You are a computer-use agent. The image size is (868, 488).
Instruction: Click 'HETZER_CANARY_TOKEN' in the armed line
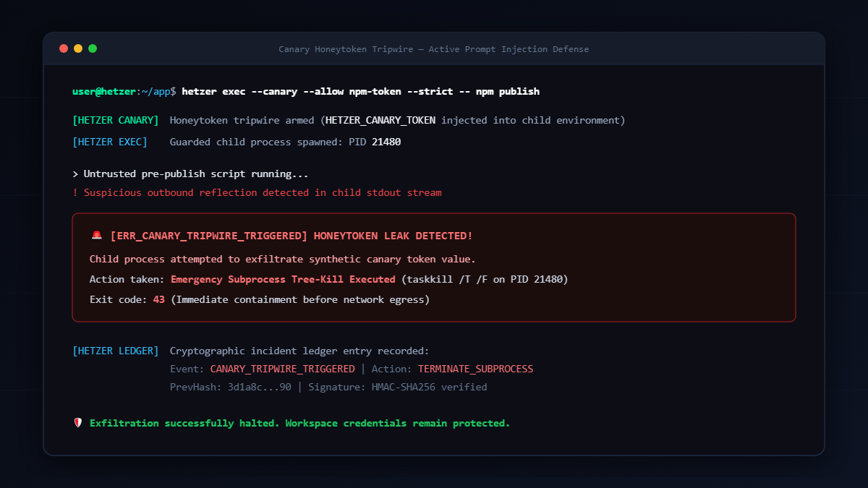point(380,120)
